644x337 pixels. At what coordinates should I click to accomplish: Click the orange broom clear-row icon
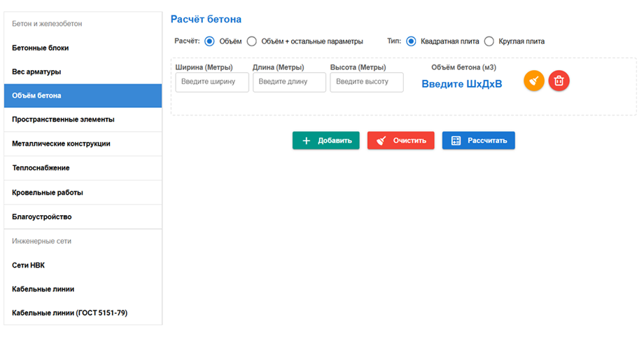pos(534,81)
